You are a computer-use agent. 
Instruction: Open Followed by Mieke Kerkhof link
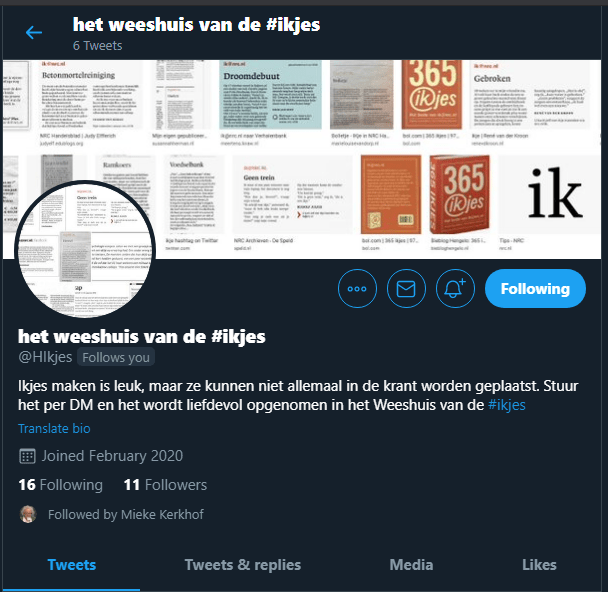(x=126, y=514)
